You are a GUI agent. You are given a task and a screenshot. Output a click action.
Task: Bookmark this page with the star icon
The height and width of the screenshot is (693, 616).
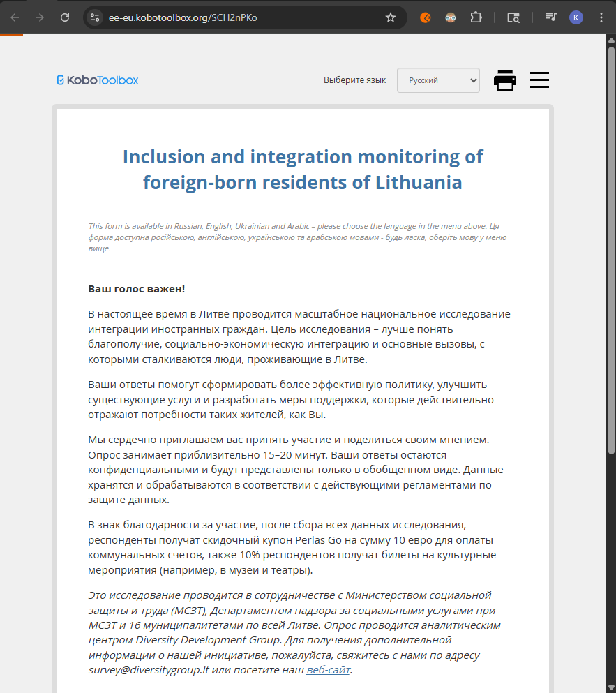tap(391, 17)
